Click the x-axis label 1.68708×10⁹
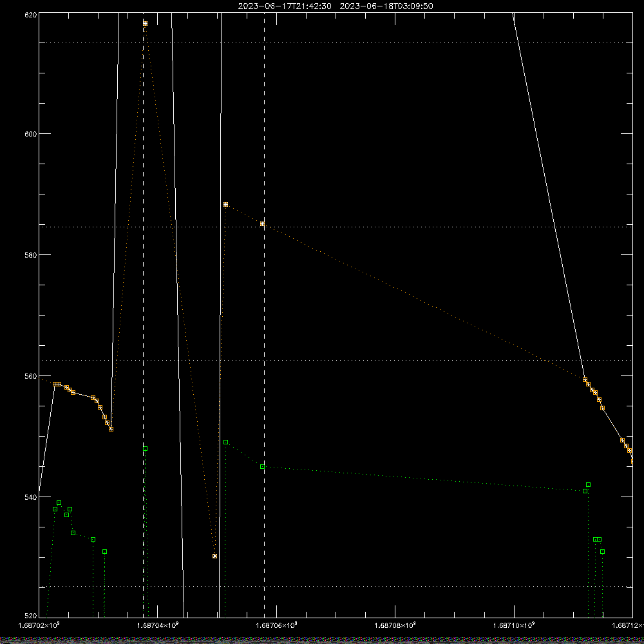Image resolution: width=644 pixels, height=644 pixels. click(x=395, y=625)
